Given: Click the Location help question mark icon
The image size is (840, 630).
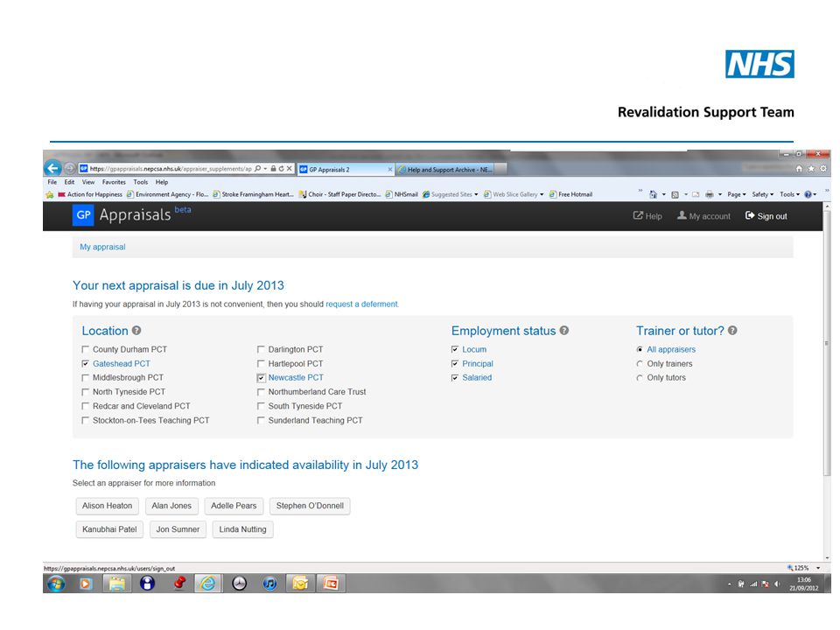Looking at the screenshot, I should coord(136,331).
